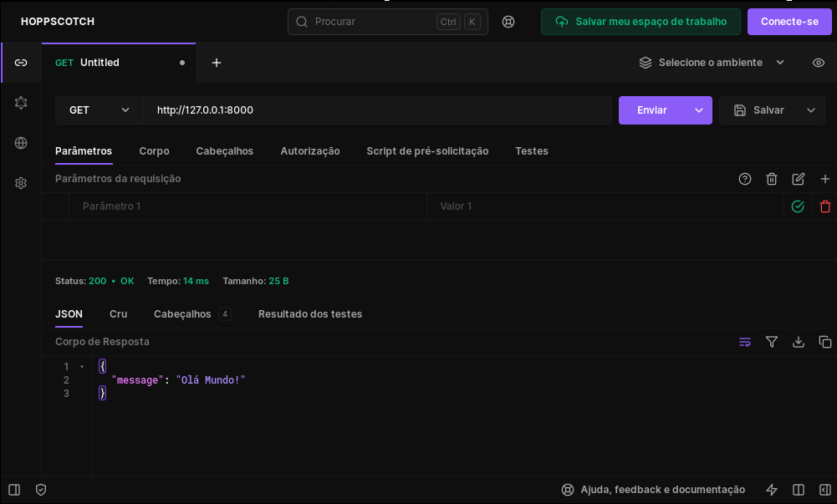Copy the response body to clipboard
Screen dimensions: 837x504
click(825, 342)
